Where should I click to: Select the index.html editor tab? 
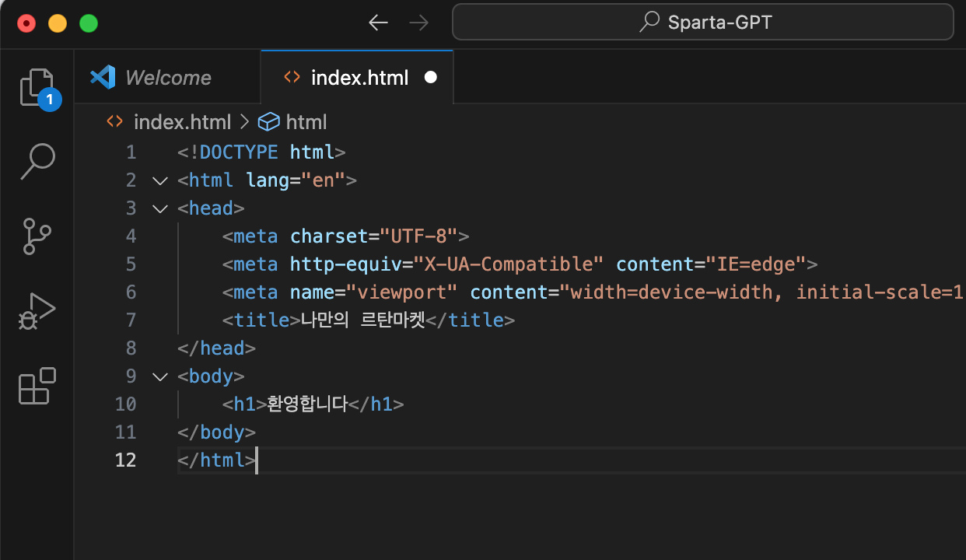[357, 77]
